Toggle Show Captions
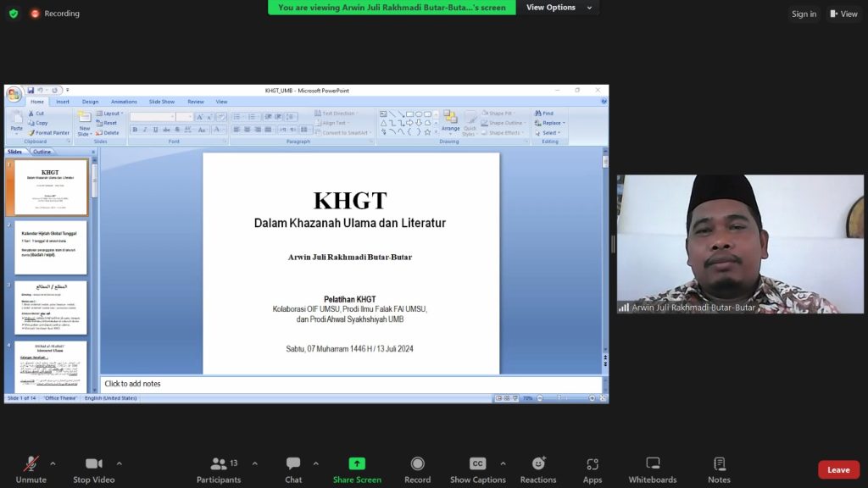 click(477, 464)
